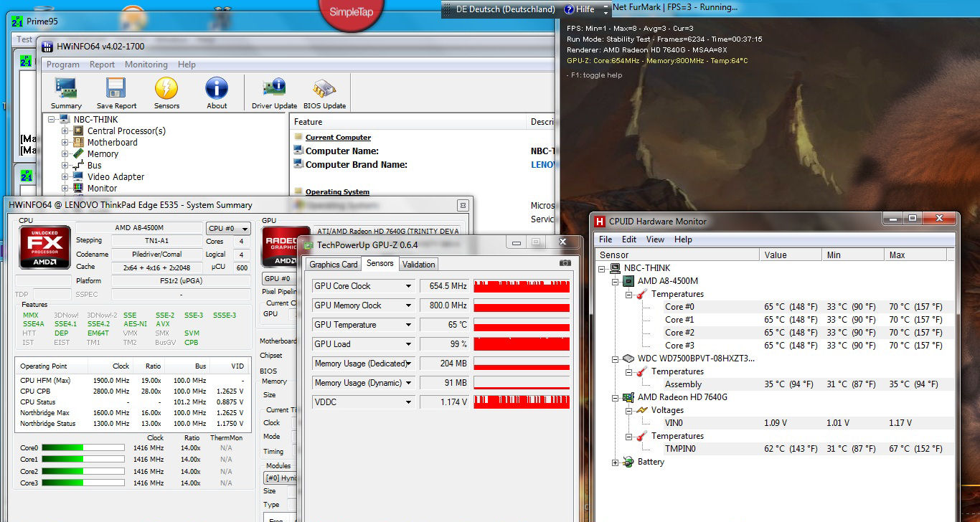This screenshot has width=980, height=522.
Task: Select the Monitor icon in HWiNFO64 tree
Action: tap(80, 189)
